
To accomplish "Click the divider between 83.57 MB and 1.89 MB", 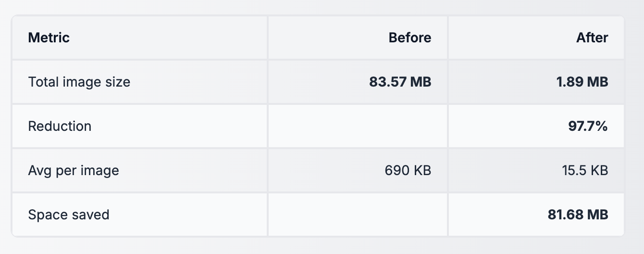I will pyautogui.click(x=448, y=82).
